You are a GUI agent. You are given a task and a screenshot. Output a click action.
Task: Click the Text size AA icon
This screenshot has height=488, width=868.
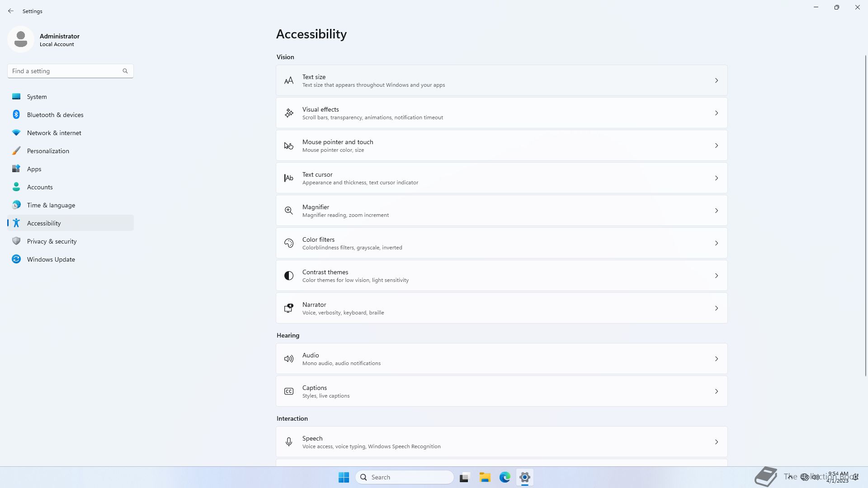[x=289, y=81]
